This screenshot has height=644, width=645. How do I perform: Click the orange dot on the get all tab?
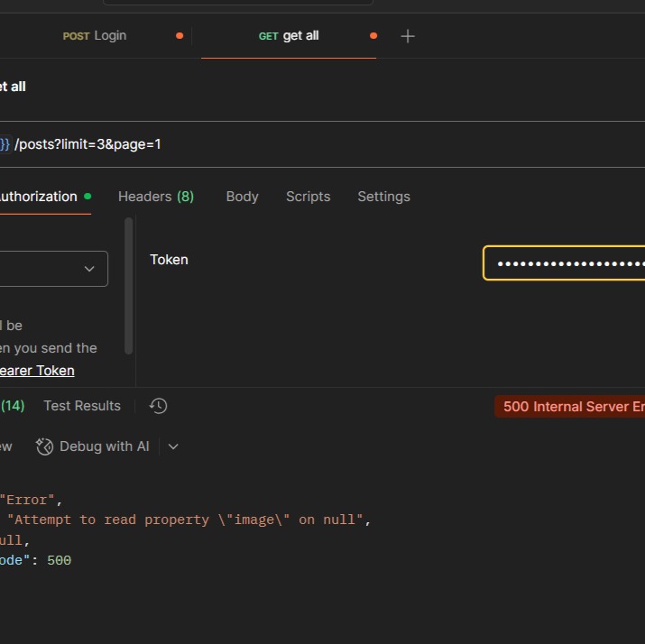click(373, 36)
